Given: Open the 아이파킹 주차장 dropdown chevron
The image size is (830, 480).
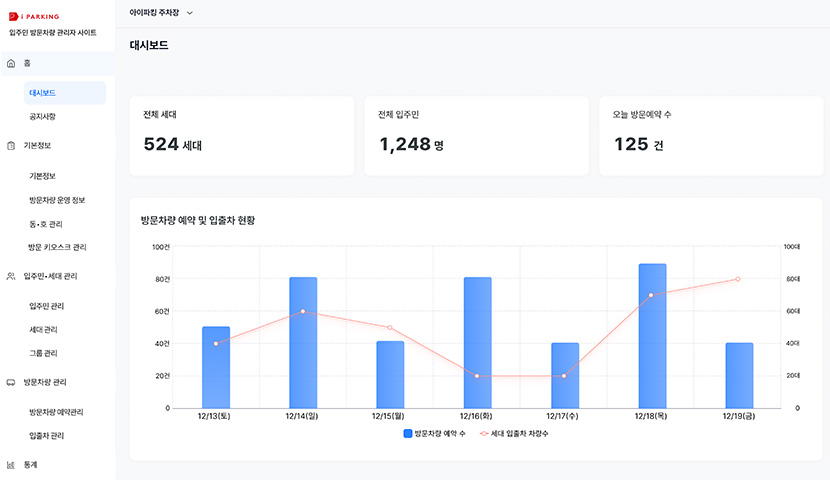Looking at the screenshot, I should [x=190, y=13].
